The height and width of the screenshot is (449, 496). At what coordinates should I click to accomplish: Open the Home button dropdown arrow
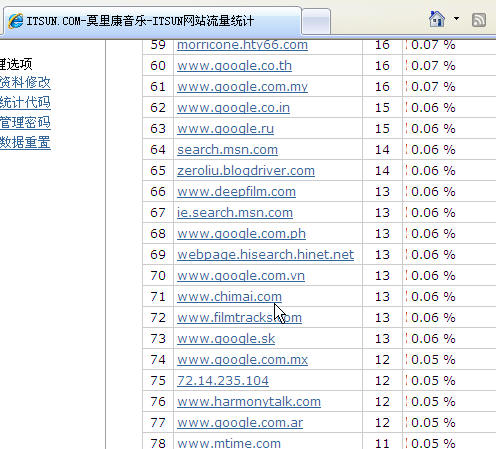[456, 19]
